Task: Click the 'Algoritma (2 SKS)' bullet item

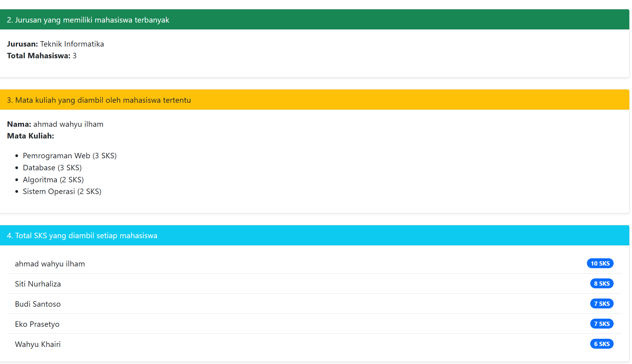Action: (53, 180)
